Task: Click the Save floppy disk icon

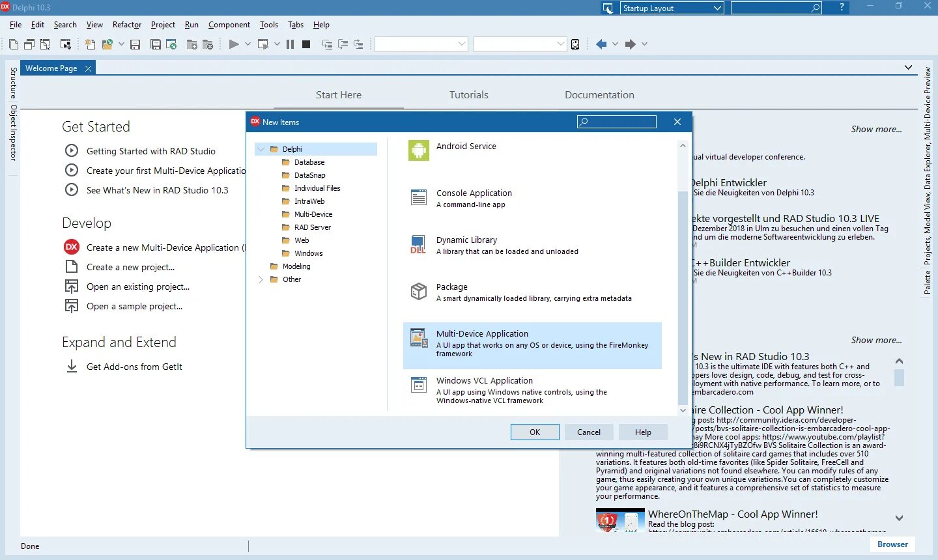Action: [x=135, y=44]
